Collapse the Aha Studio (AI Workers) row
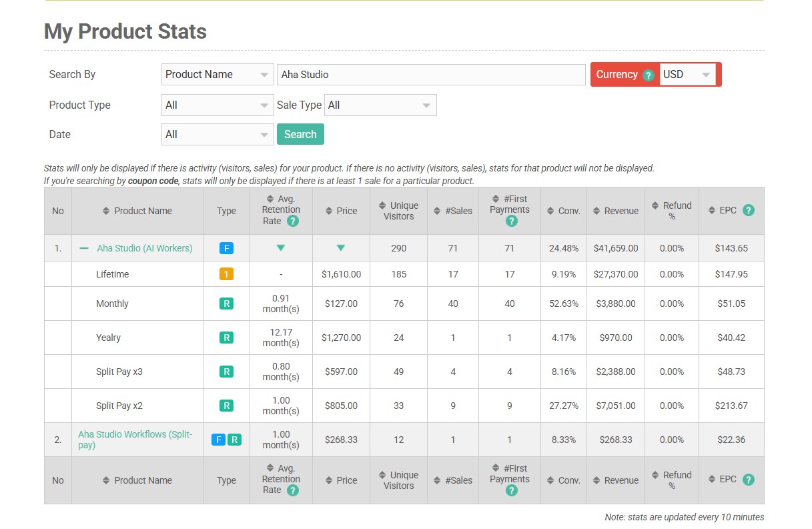 coord(84,248)
